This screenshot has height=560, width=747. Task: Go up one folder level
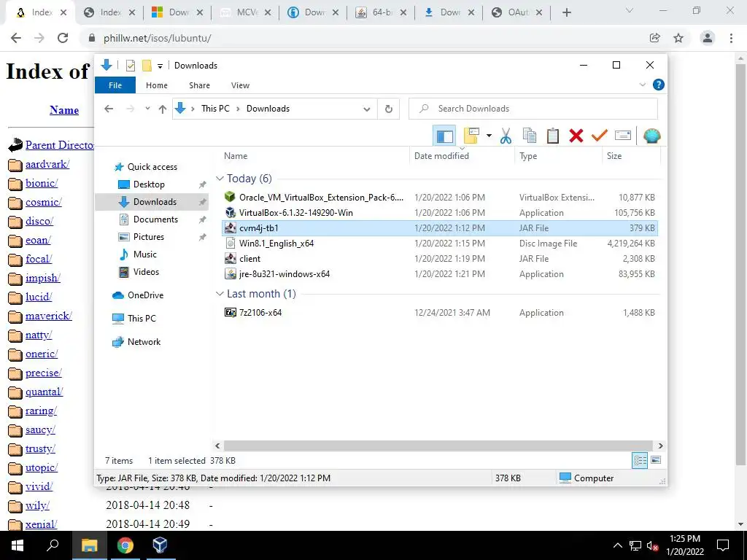click(x=163, y=109)
